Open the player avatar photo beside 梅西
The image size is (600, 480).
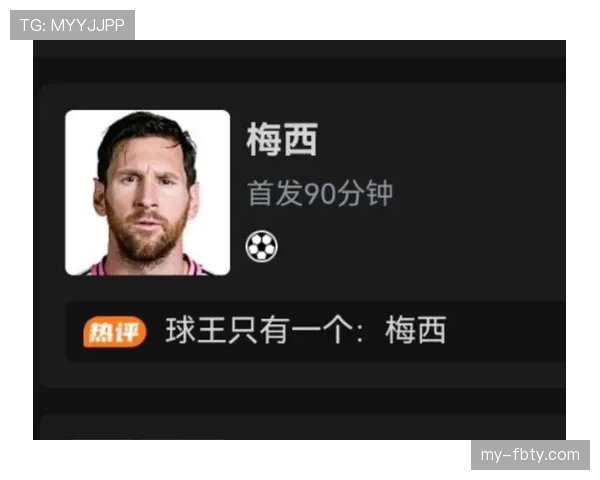pos(148,193)
